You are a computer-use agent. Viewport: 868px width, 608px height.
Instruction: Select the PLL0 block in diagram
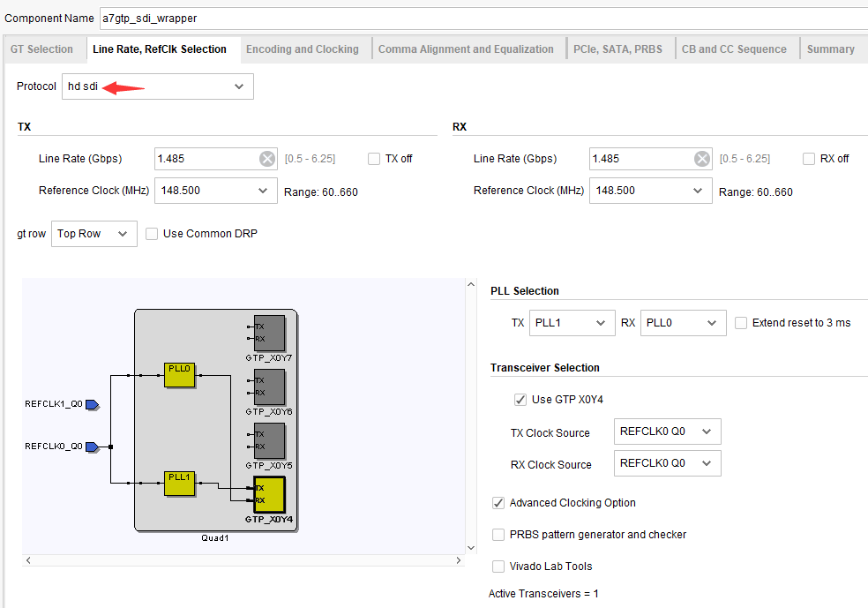click(179, 374)
